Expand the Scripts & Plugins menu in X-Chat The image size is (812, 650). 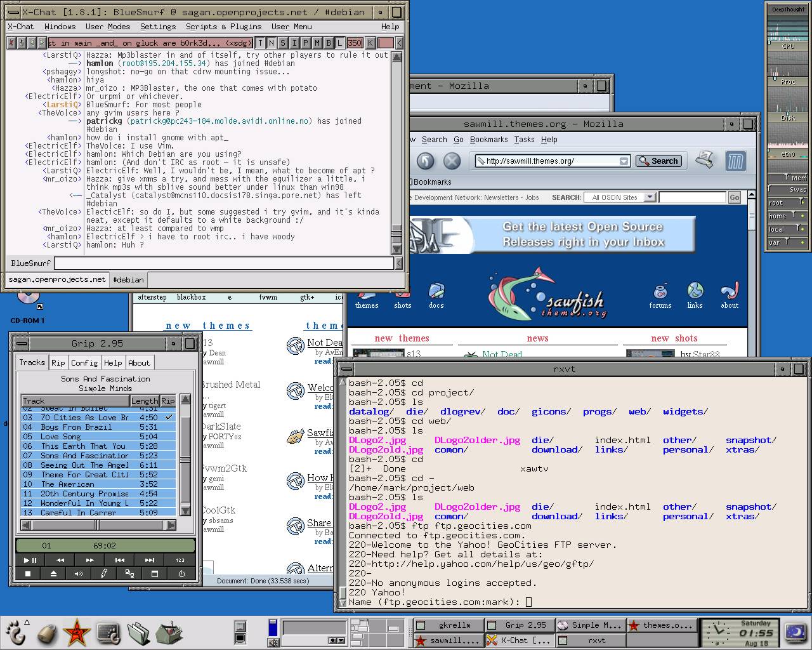click(223, 27)
